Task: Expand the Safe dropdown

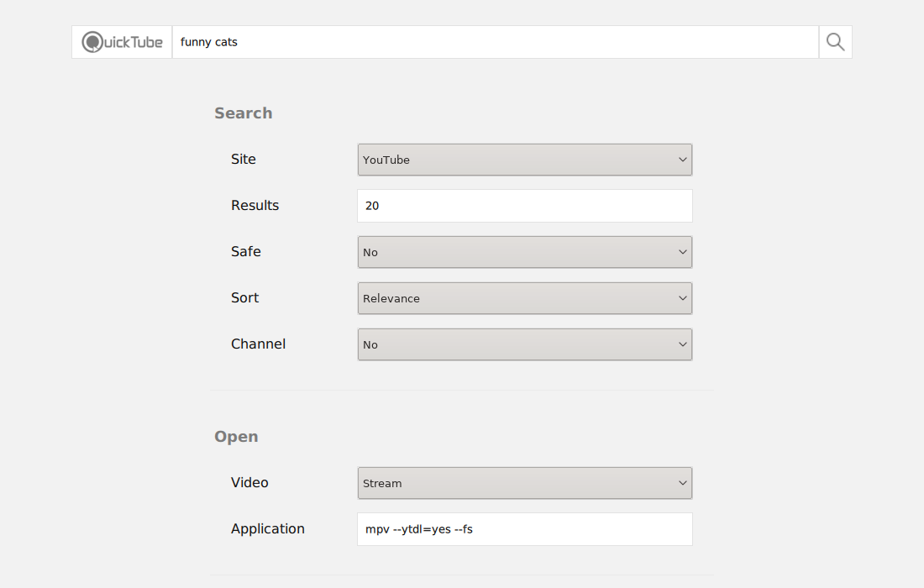Action: coord(524,252)
